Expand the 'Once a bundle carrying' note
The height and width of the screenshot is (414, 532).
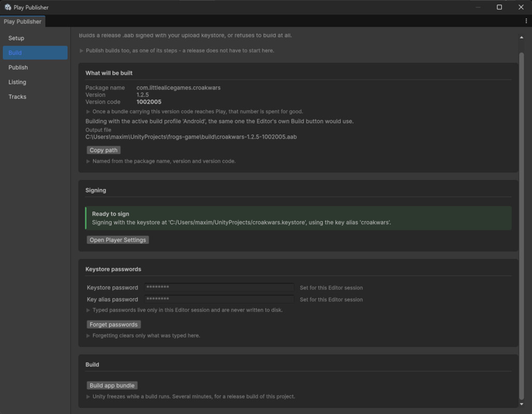coord(88,112)
